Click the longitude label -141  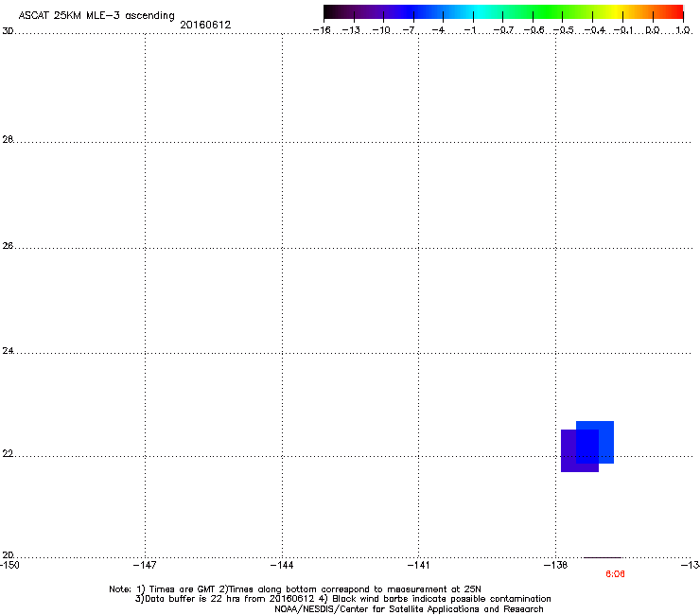tap(418, 566)
